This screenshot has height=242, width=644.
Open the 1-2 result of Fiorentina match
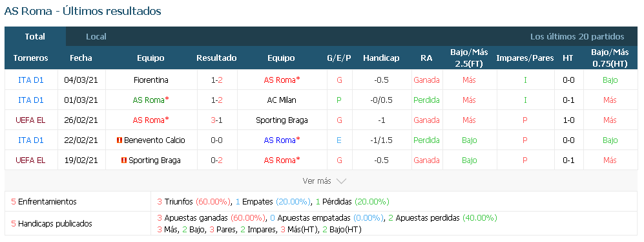click(217, 80)
